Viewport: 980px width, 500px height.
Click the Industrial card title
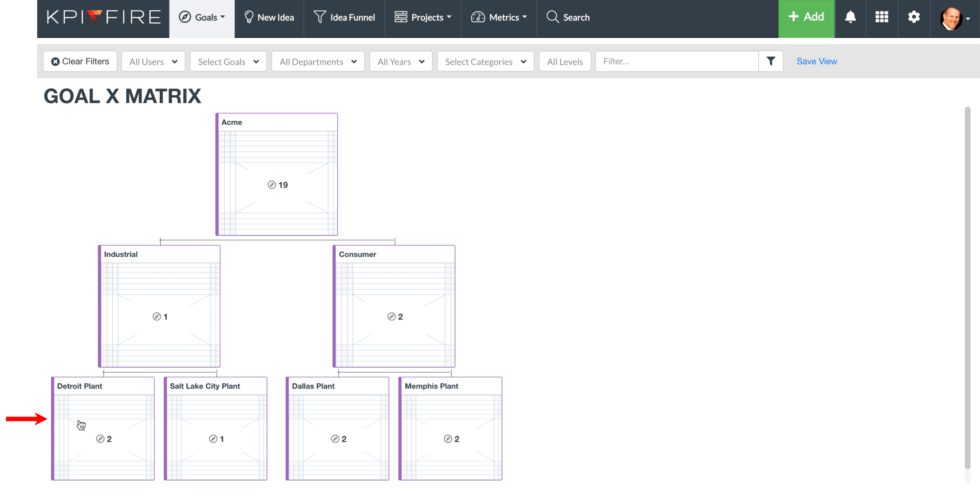click(x=121, y=254)
